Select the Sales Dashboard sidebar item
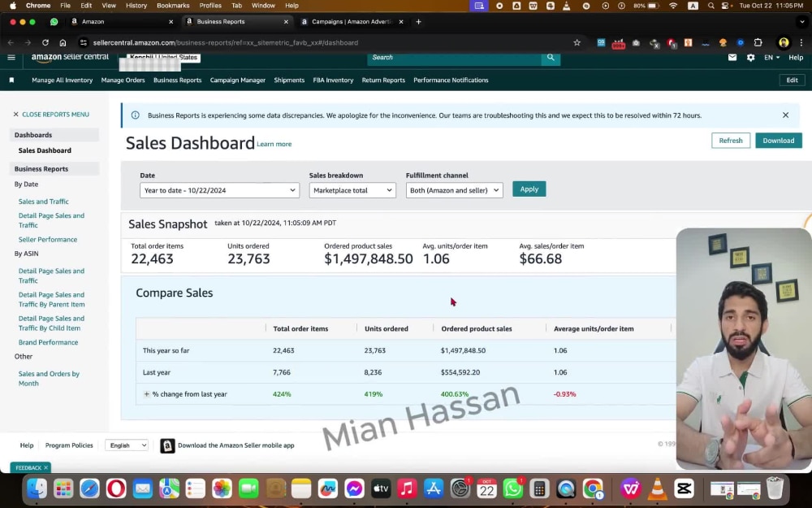812x508 pixels. pyautogui.click(x=45, y=150)
